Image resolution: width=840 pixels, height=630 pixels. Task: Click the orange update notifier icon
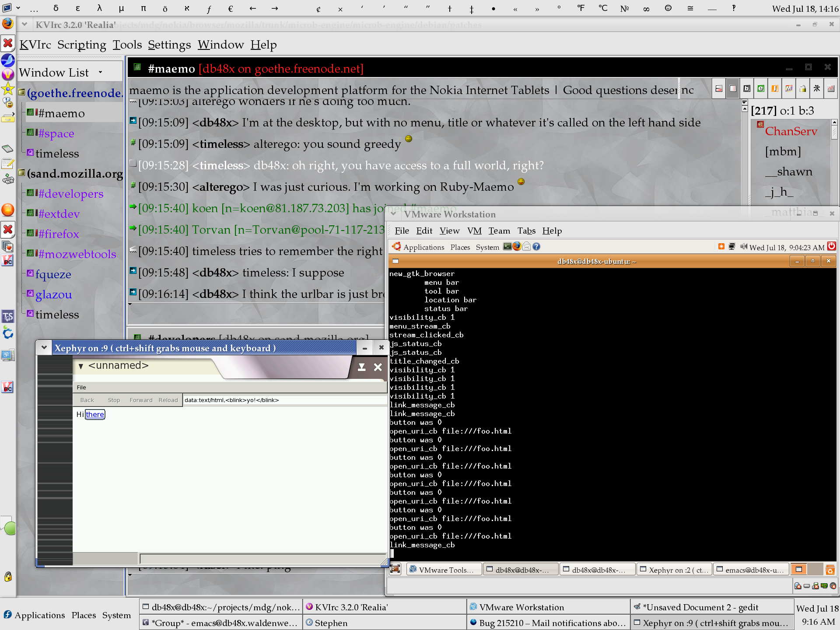721,247
